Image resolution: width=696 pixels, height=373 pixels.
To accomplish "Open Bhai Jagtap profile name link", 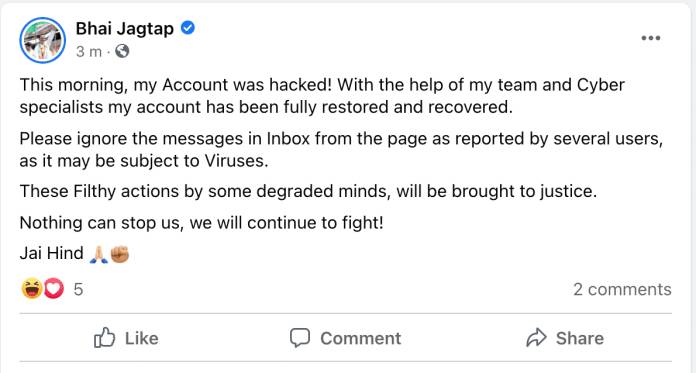I will pyautogui.click(x=125, y=29).
